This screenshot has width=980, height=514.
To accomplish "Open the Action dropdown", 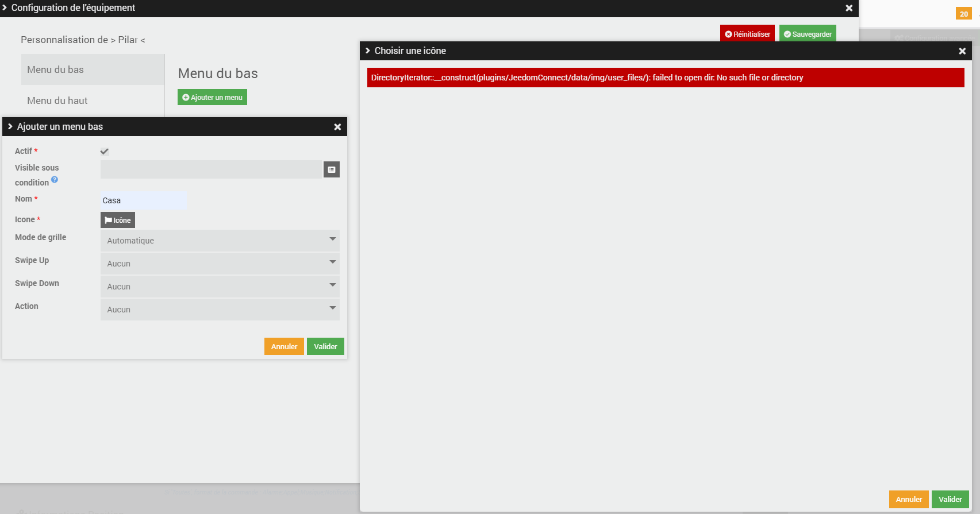I will point(220,310).
